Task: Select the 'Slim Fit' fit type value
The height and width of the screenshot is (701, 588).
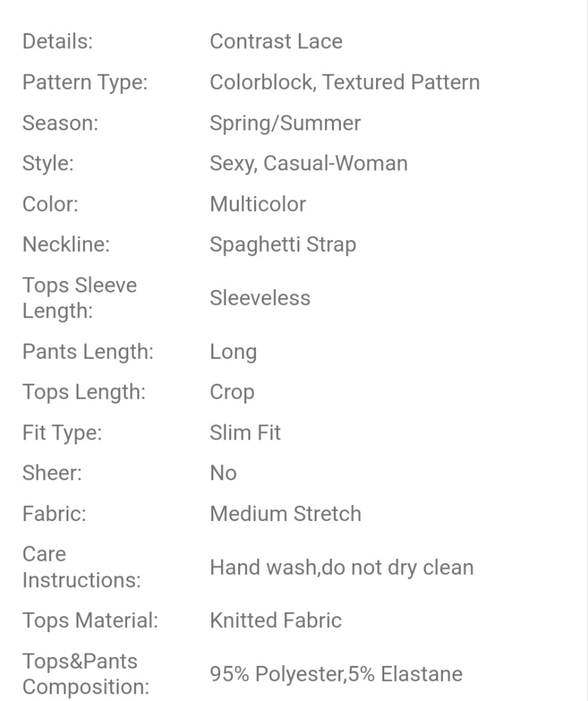Action: [x=245, y=432]
